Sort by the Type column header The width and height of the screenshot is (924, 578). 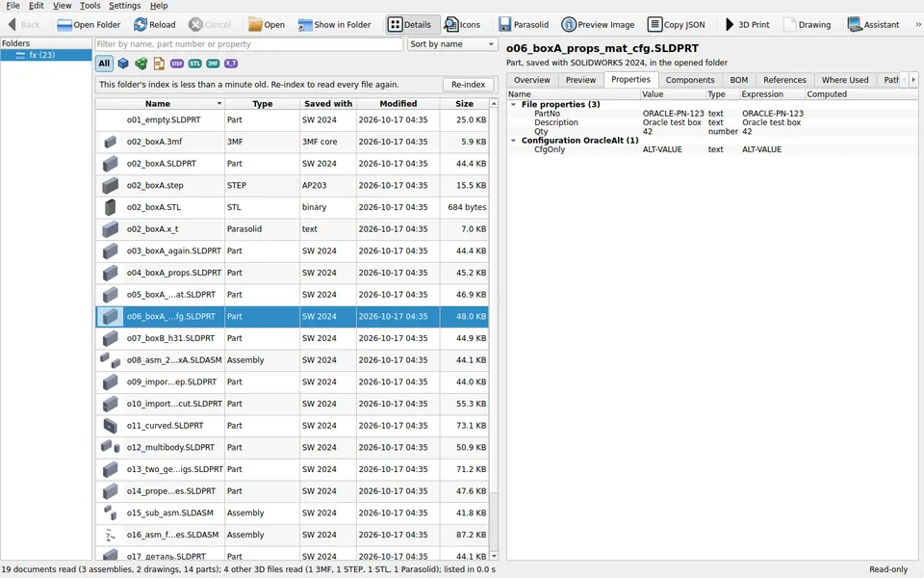click(x=262, y=103)
